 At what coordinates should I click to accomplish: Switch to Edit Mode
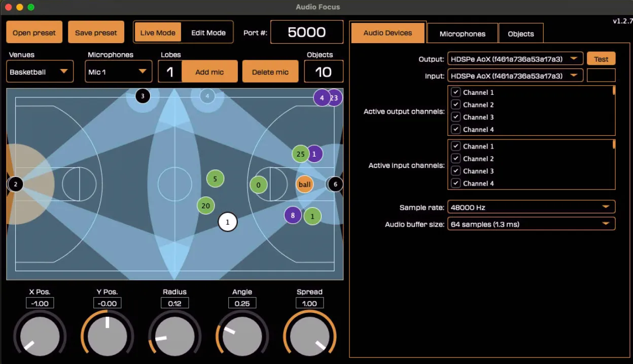208,32
